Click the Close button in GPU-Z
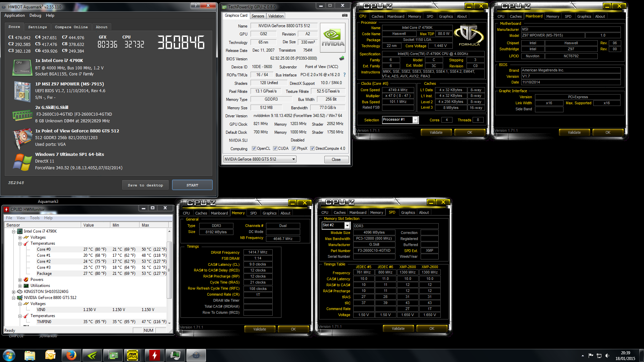Screen dimensions: 644x362 point(336,160)
